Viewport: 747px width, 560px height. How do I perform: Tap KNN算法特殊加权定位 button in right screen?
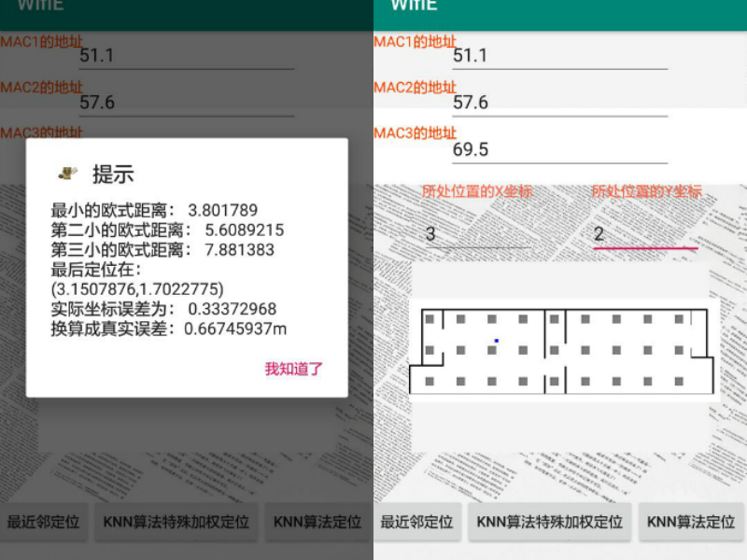pyautogui.click(x=549, y=522)
